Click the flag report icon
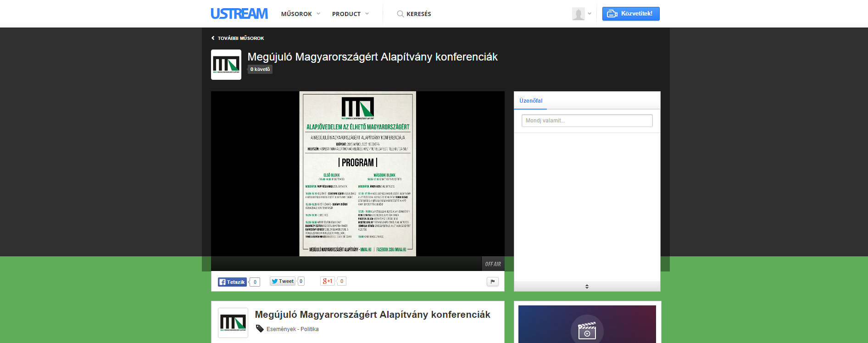 [493, 282]
